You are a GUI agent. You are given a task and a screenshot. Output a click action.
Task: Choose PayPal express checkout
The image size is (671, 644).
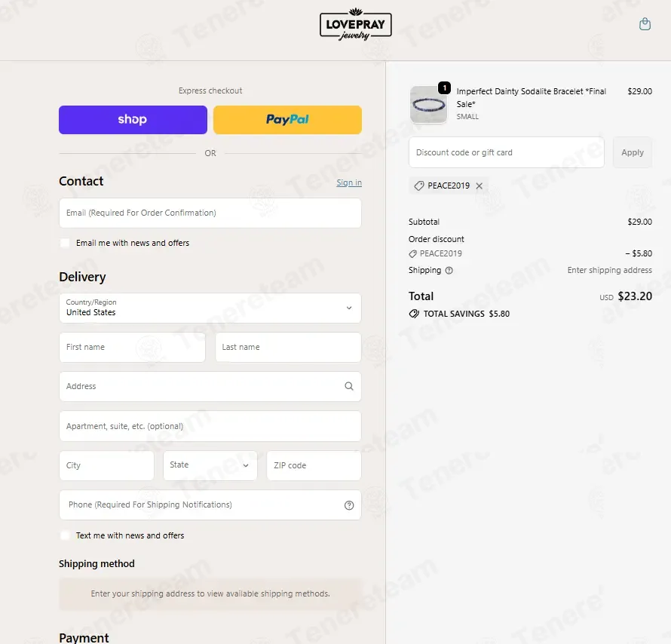pos(287,120)
